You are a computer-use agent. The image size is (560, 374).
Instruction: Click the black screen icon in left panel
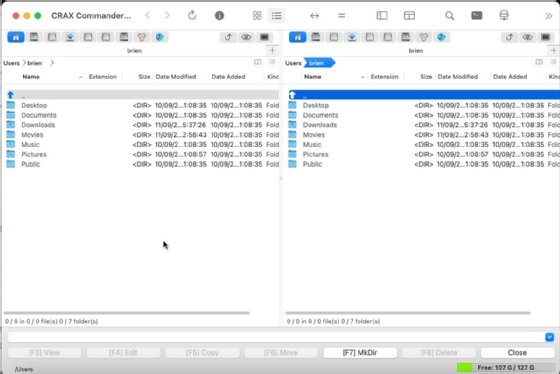point(264,37)
